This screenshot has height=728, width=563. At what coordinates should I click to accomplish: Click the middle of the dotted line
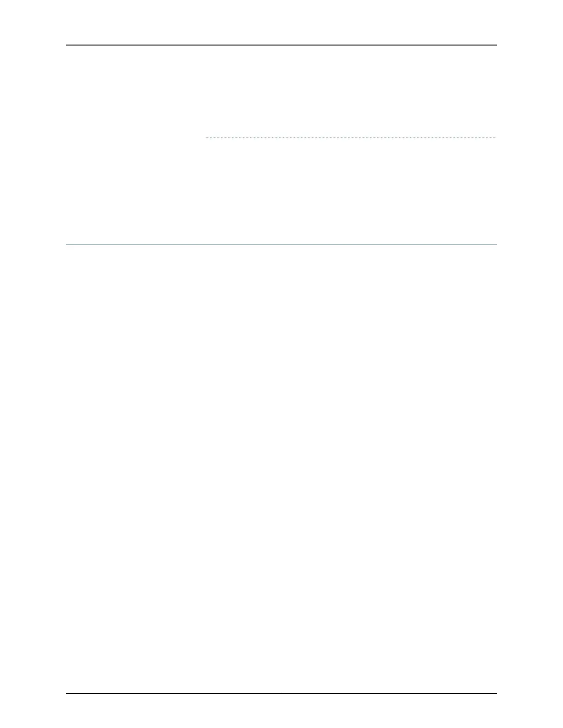[351, 137]
